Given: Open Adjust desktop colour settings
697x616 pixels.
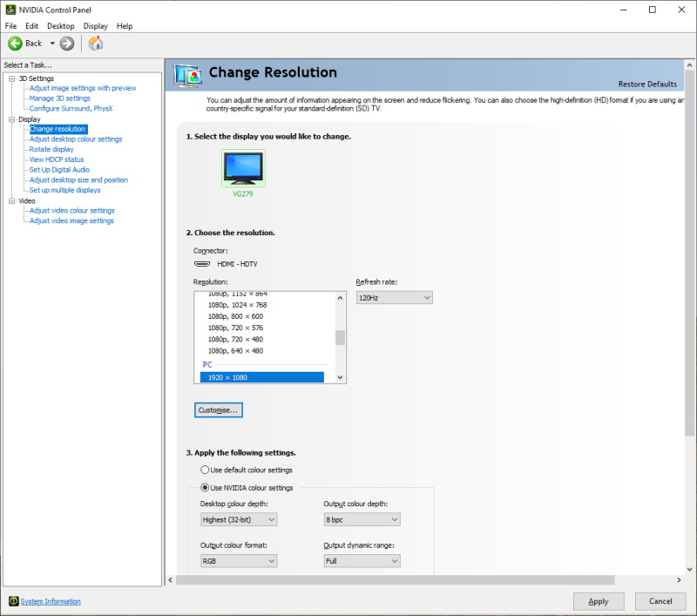Looking at the screenshot, I should click(76, 139).
